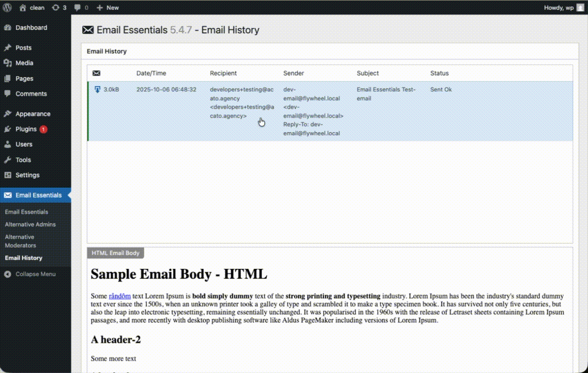This screenshot has height=373, width=588.
Task: Open Media library via its sidebar icon
Action: coord(7,63)
